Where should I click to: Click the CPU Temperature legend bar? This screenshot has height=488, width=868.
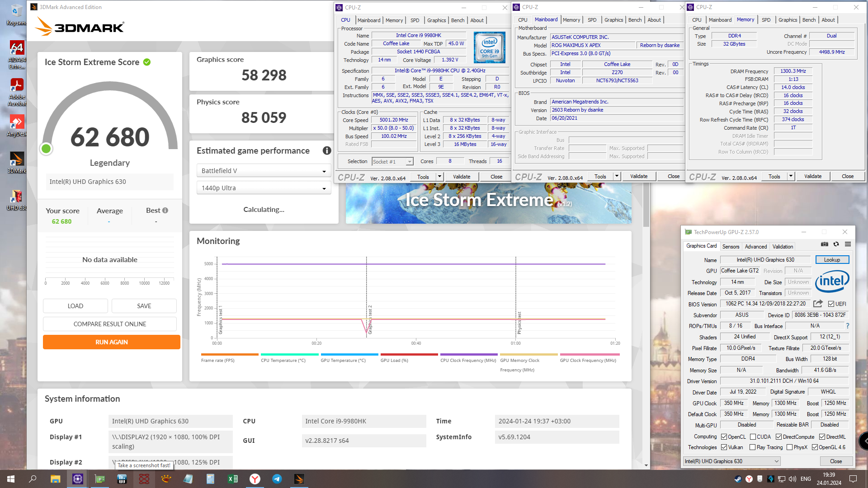(289, 354)
